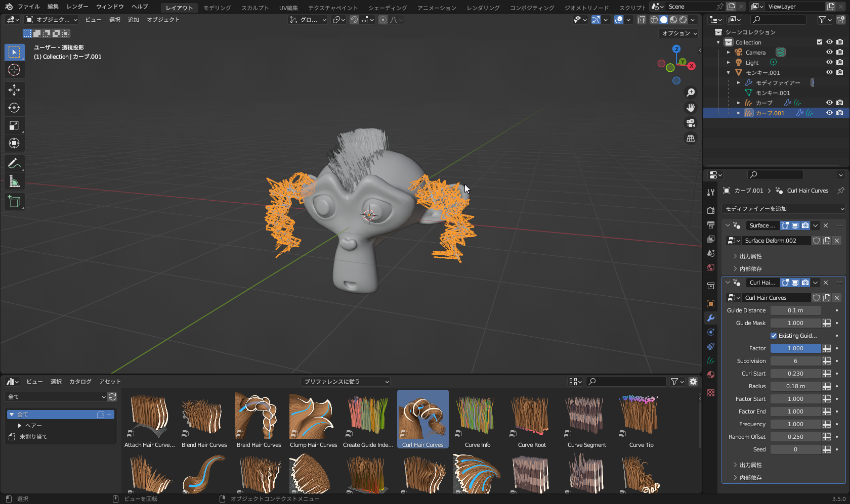The height and width of the screenshot is (504, 850).
Task: Uncheck the Existing Guide checkbox
Action: 774,336
